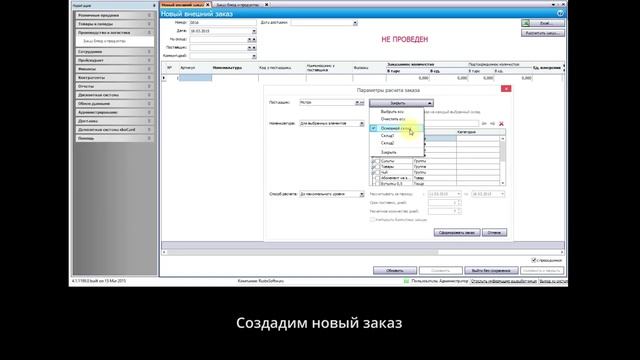Open the 'Дата доставки' dropdown arrow
The width and height of the screenshot is (640, 360).
(355, 23)
